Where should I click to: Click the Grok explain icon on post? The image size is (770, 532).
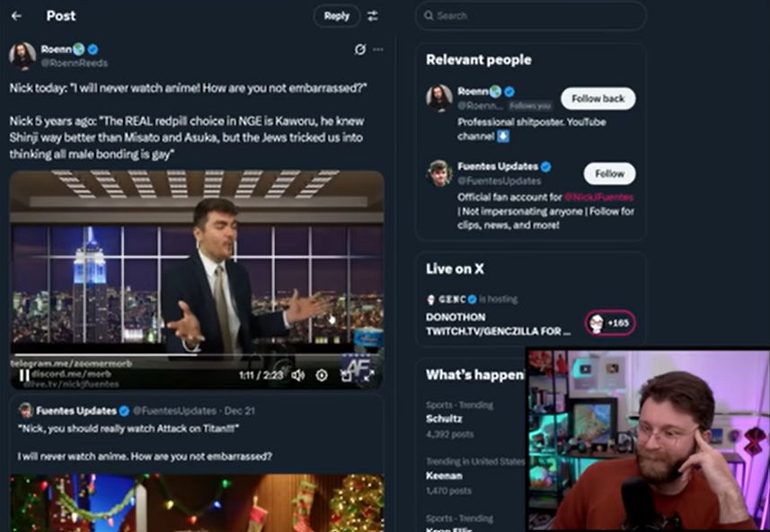[x=360, y=49]
